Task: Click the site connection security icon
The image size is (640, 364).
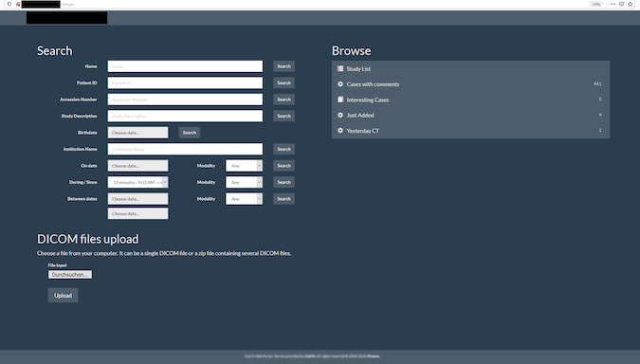Action: 18,4
